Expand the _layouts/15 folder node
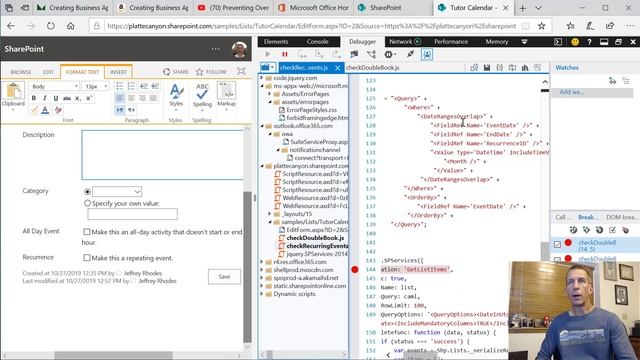This screenshot has width=640, height=360. (x=269, y=214)
